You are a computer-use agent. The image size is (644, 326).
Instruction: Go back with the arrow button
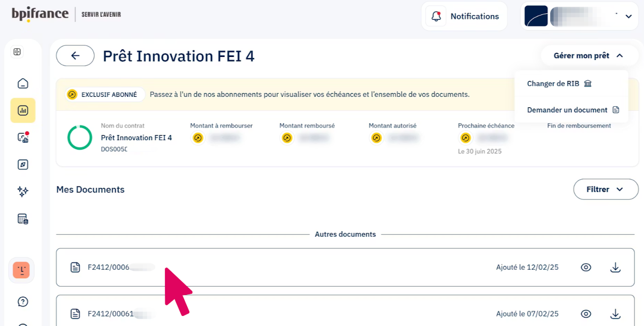75,55
